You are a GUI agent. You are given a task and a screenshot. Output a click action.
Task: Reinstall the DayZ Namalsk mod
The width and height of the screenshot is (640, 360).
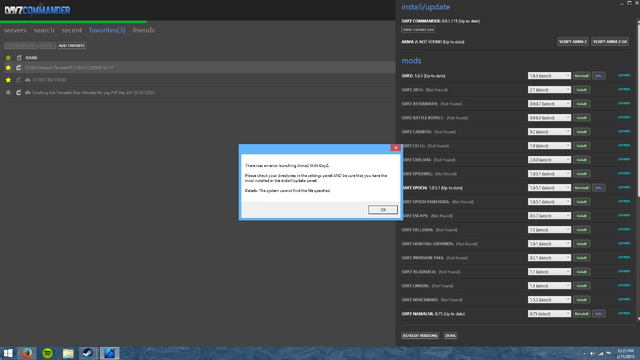(x=581, y=313)
